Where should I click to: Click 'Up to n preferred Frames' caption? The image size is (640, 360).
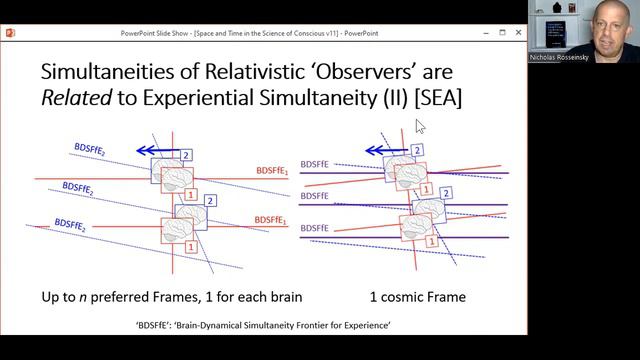click(172, 297)
